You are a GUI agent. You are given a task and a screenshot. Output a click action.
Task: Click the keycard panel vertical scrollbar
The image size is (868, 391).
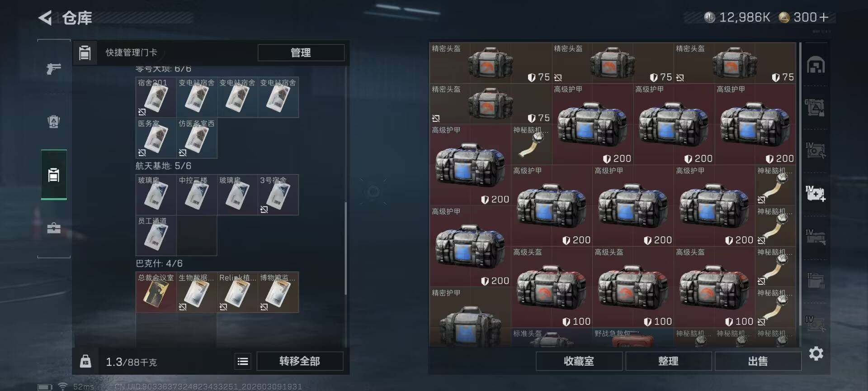pos(346,248)
